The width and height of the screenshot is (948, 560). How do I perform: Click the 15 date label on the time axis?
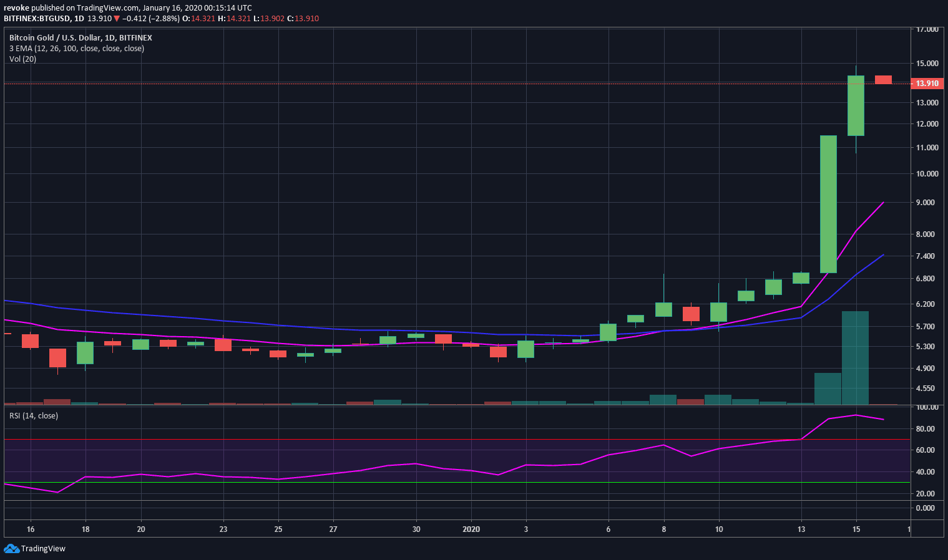856,529
